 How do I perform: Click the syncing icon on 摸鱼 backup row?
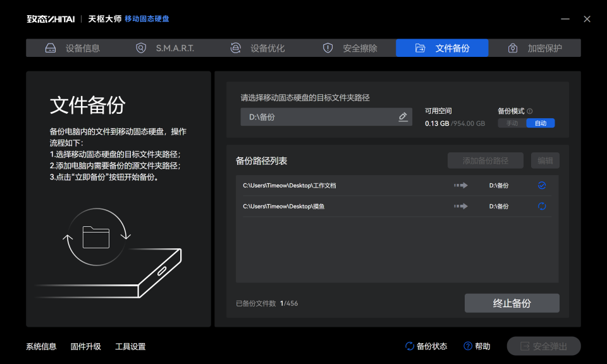pos(542,205)
